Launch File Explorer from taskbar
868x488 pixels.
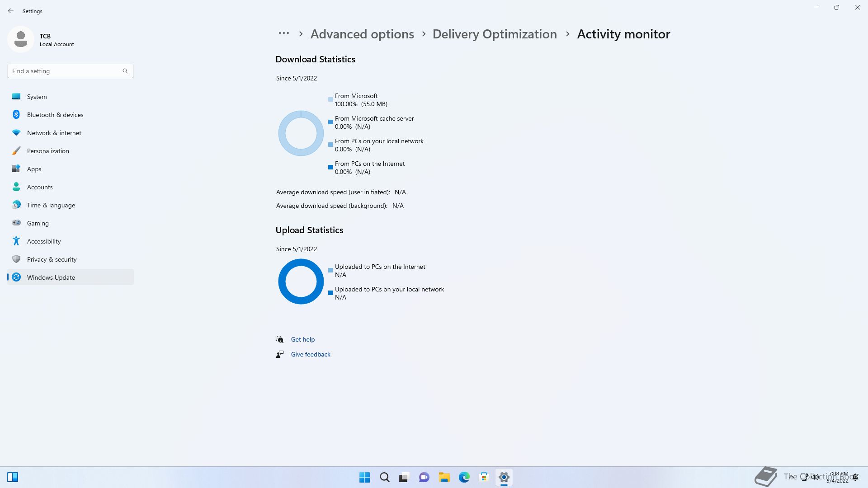coord(444,477)
